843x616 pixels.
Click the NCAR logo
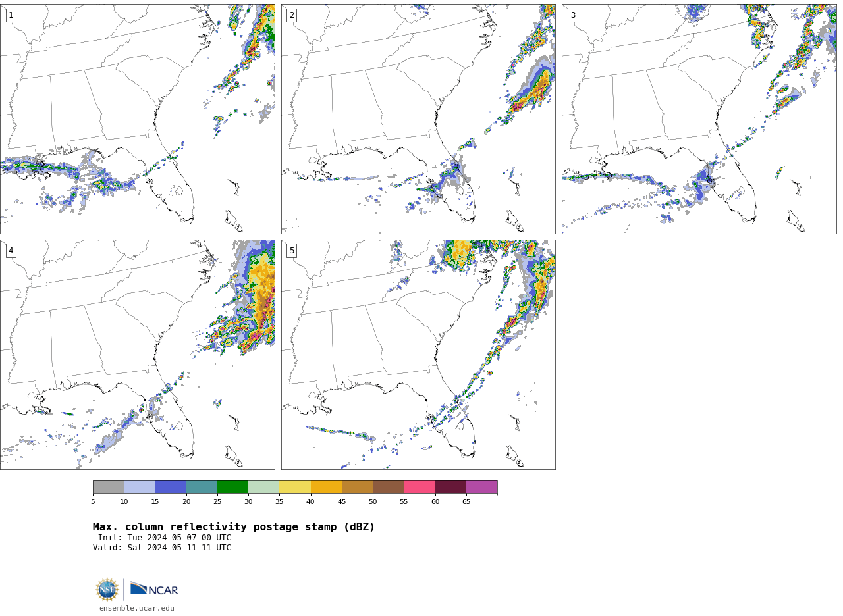(x=154, y=590)
